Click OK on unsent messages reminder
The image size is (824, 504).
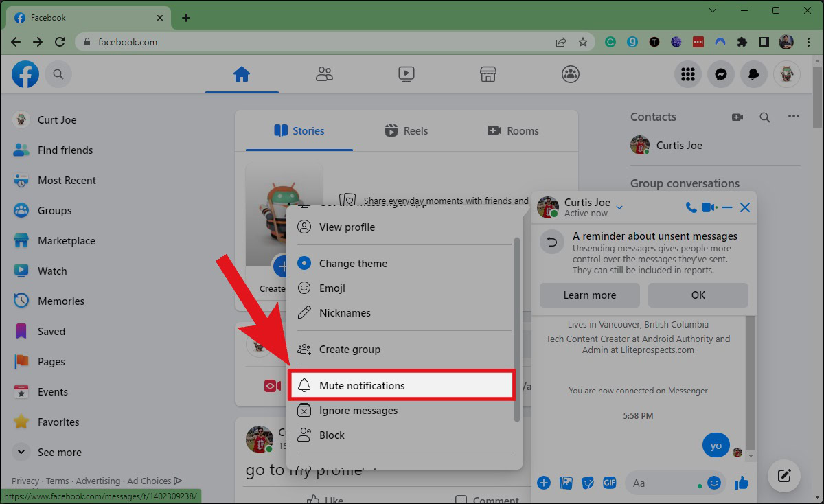pos(698,295)
